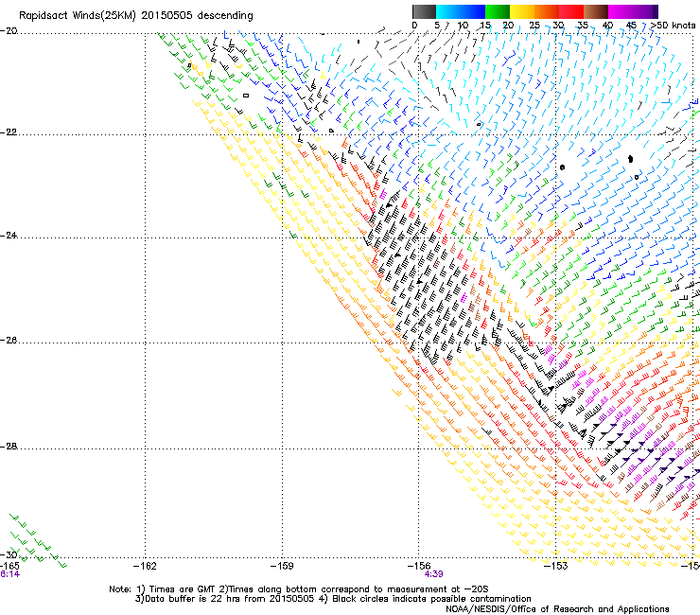Click the purple 6:14 swath time label

pyautogui.click(x=9, y=574)
